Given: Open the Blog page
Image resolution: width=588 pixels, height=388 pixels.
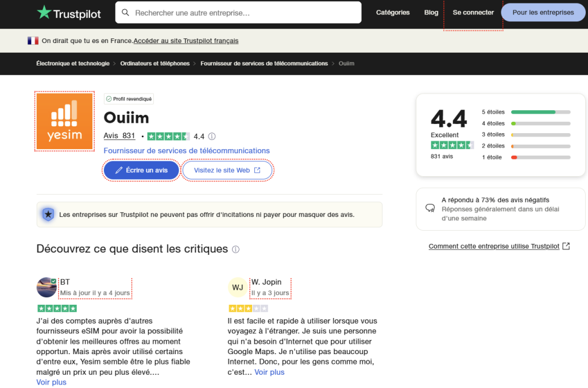Looking at the screenshot, I should click(x=431, y=13).
